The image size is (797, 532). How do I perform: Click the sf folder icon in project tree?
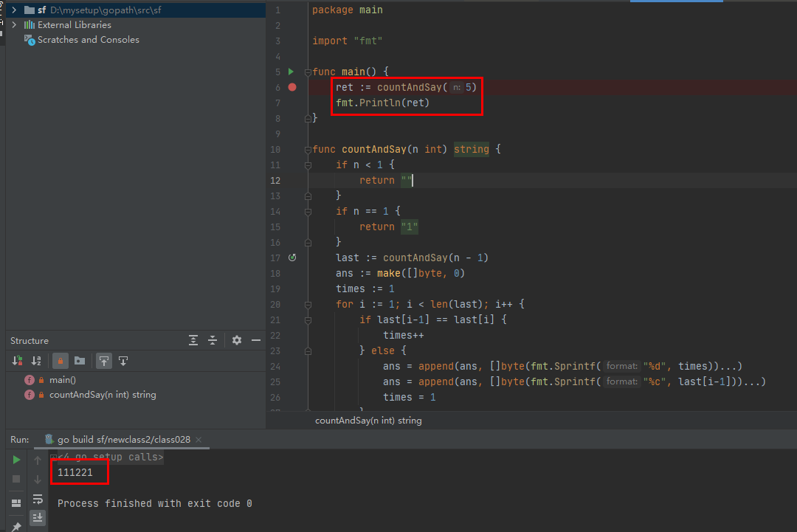click(30, 10)
